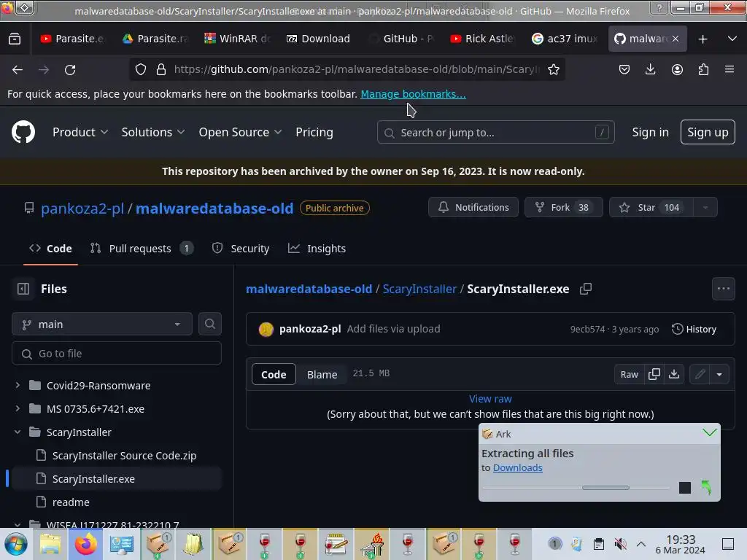Expand the Open Source menu
747x560 pixels.
tap(241, 132)
